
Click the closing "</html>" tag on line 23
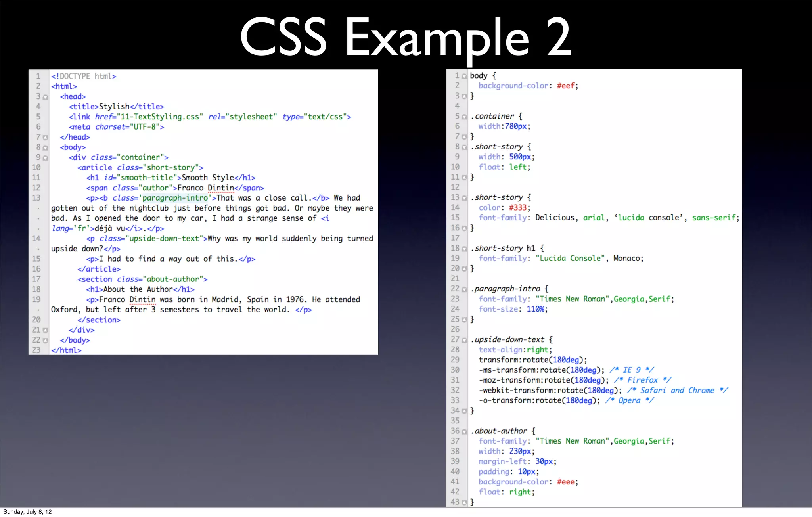pos(66,350)
